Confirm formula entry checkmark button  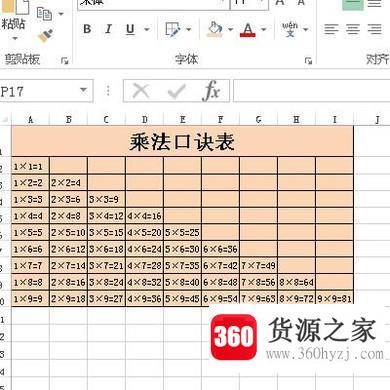[176, 91]
